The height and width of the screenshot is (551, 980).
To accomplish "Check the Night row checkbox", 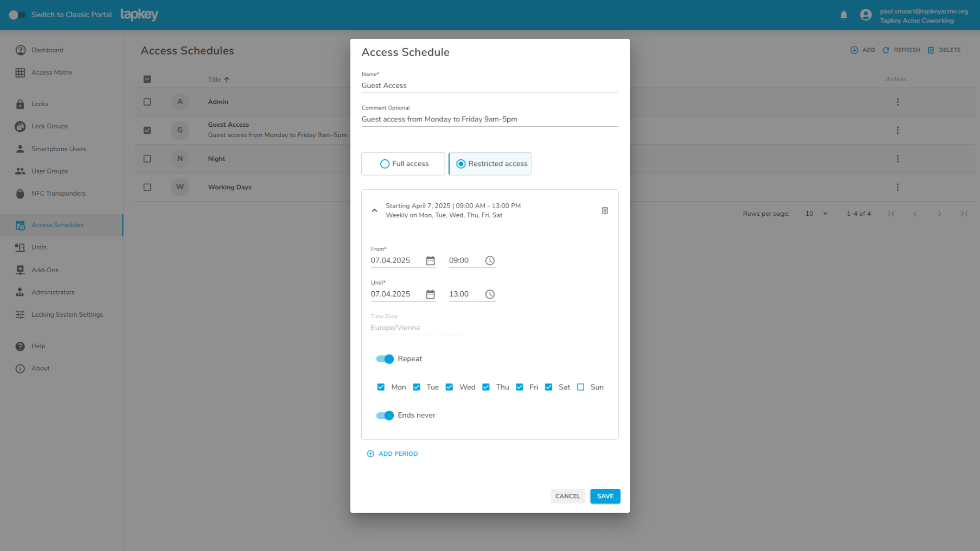I will 147,159.
